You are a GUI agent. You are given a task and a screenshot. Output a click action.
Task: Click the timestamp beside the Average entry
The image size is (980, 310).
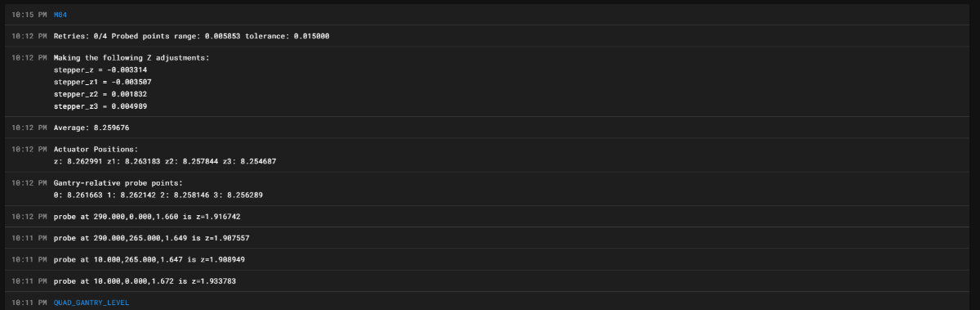(x=29, y=128)
